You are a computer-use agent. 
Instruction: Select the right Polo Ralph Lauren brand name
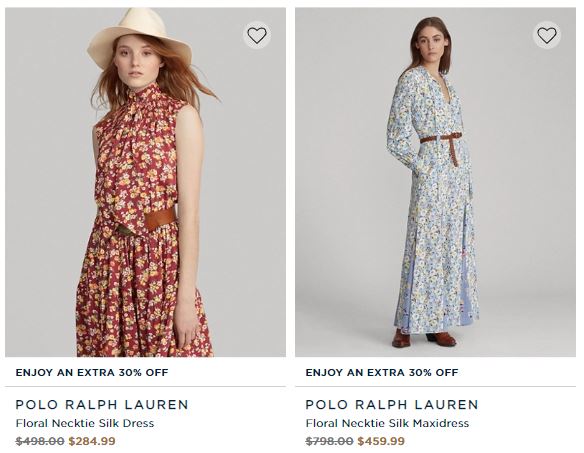[x=392, y=405]
